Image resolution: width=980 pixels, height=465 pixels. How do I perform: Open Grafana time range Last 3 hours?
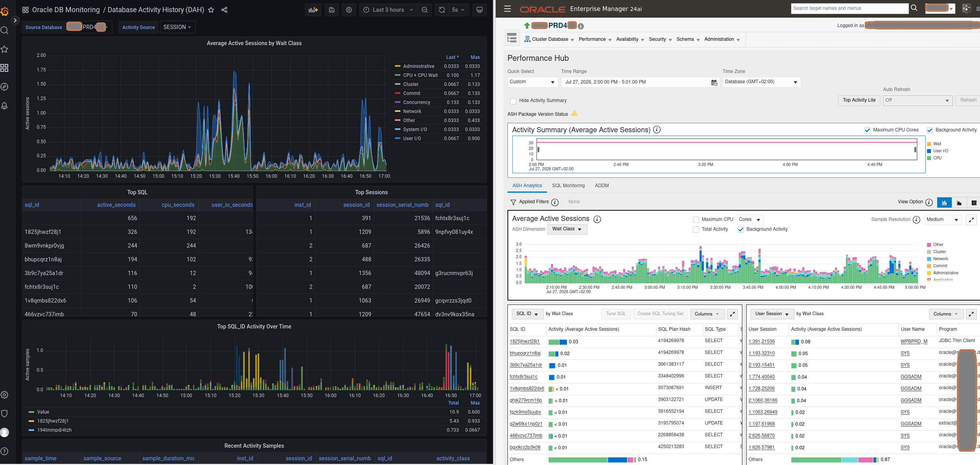point(388,10)
